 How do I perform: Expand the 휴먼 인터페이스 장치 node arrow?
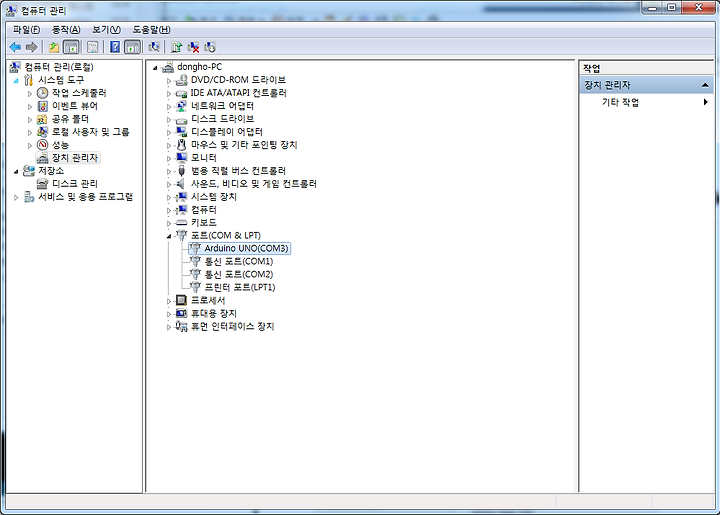click(169, 327)
